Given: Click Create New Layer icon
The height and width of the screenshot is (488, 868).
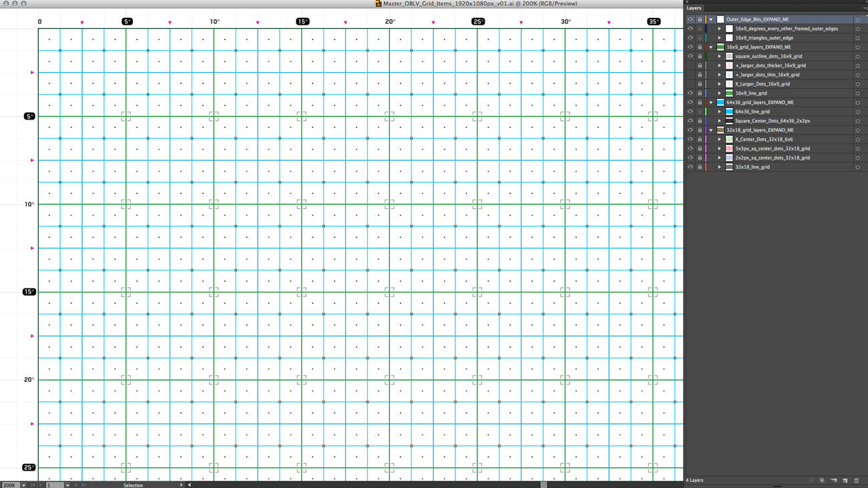Looking at the screenshot, I should [x=845, y=481].
